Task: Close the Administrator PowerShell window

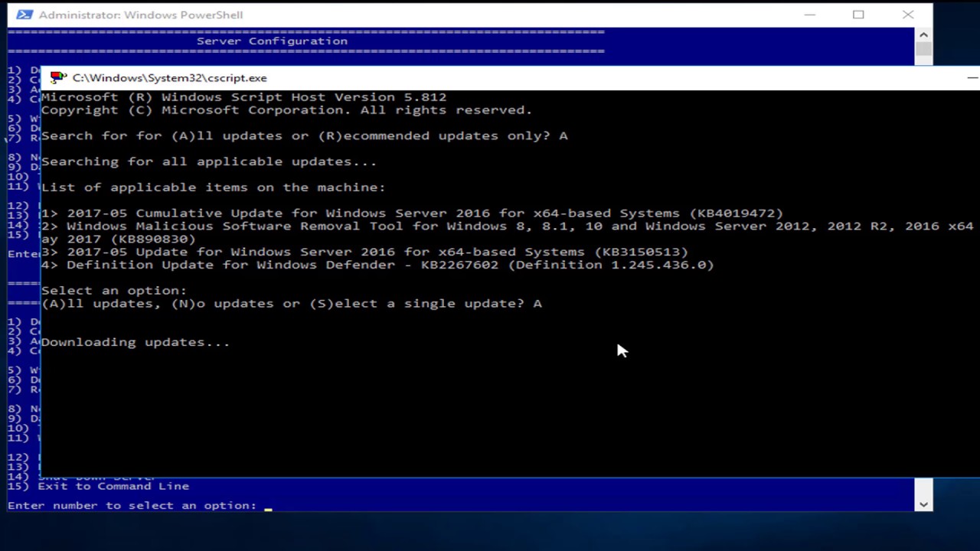Action: click(x=908, y=15)
